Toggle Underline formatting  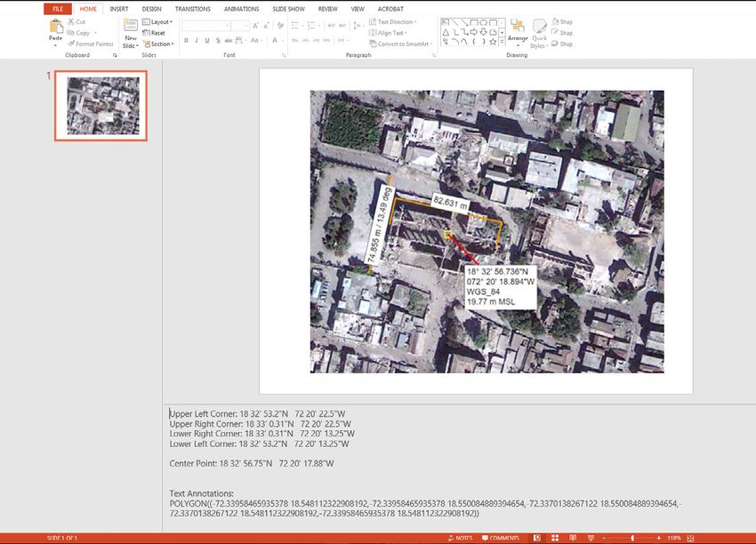[207, 41]
